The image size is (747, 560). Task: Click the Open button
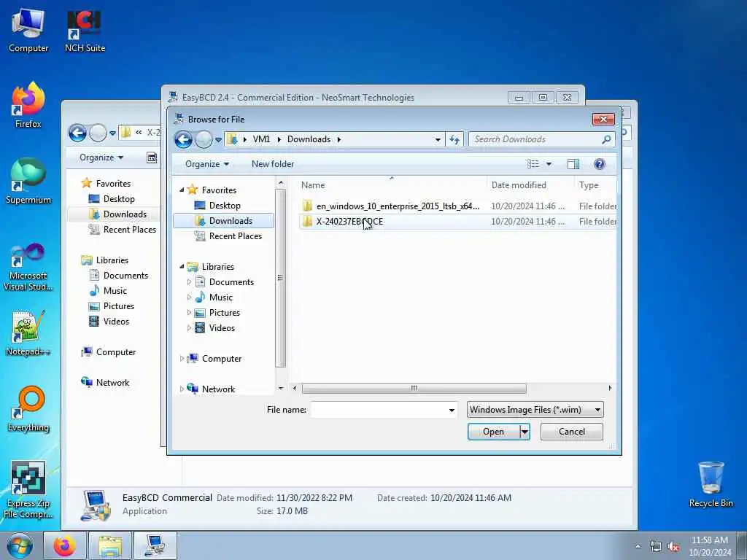pyautogui.click(x=494, y=432)
